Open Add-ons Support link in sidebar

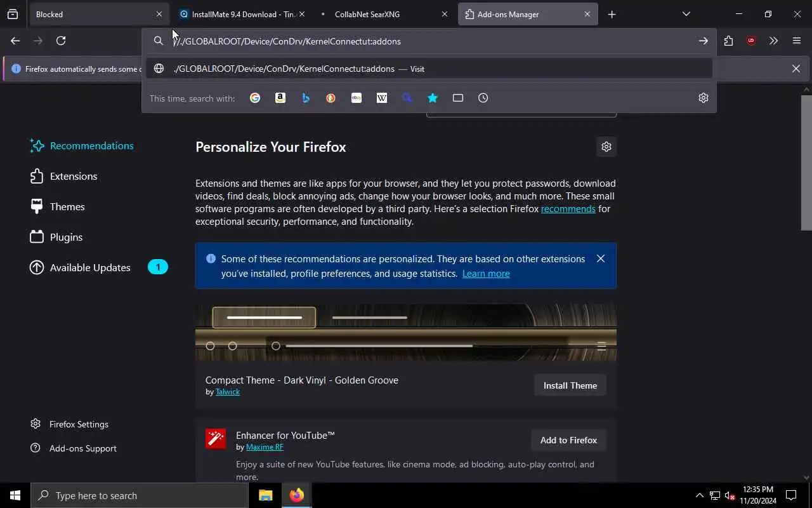coord(74,448)
